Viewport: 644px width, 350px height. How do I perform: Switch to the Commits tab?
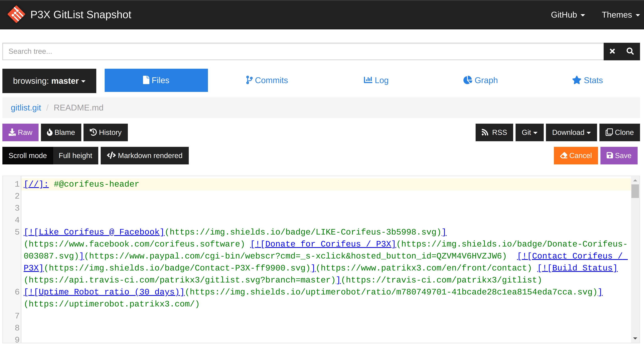pos(267,80)
